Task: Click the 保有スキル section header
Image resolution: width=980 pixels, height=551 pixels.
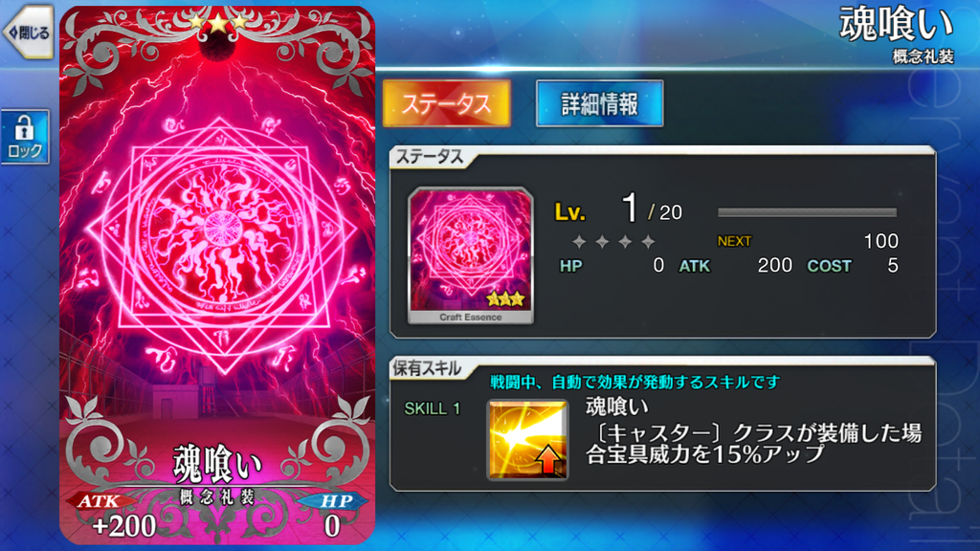Action: click(427, 368)
